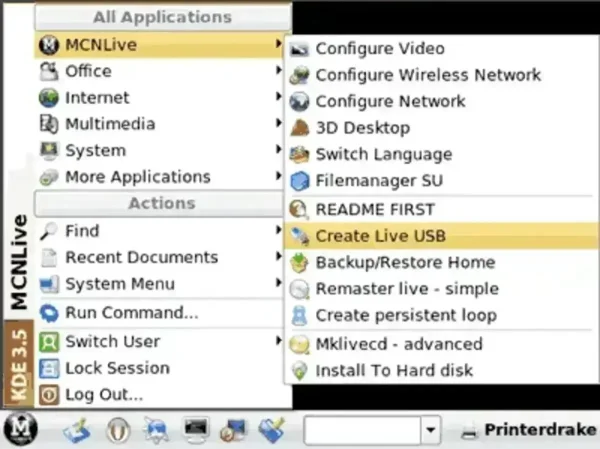Expand the Recent Documents submenu arrow
This screenshot has width=600, height=449.
click(x=279, y=256)
